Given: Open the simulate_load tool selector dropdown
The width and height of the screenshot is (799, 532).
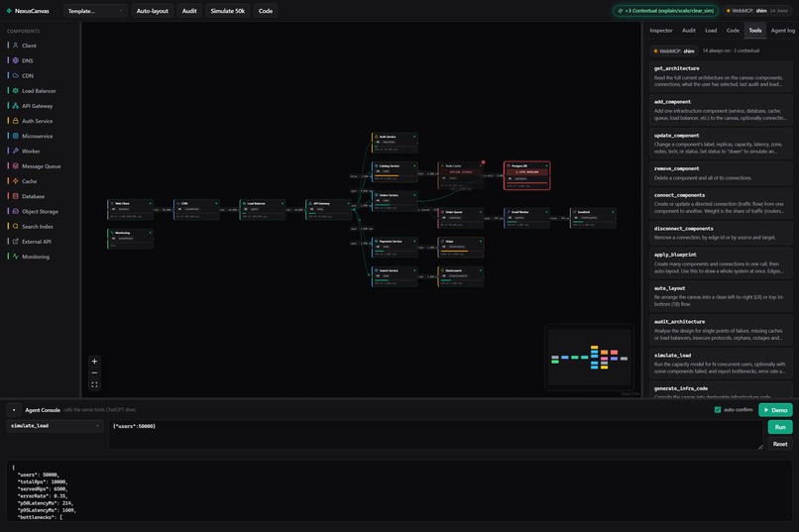Looking at the screenshot, I should (55, 426).
